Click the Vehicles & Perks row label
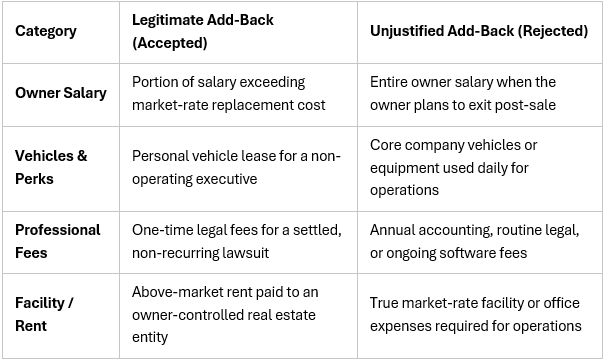The height and width of the screenshot is (360, 604). [51, 167]
